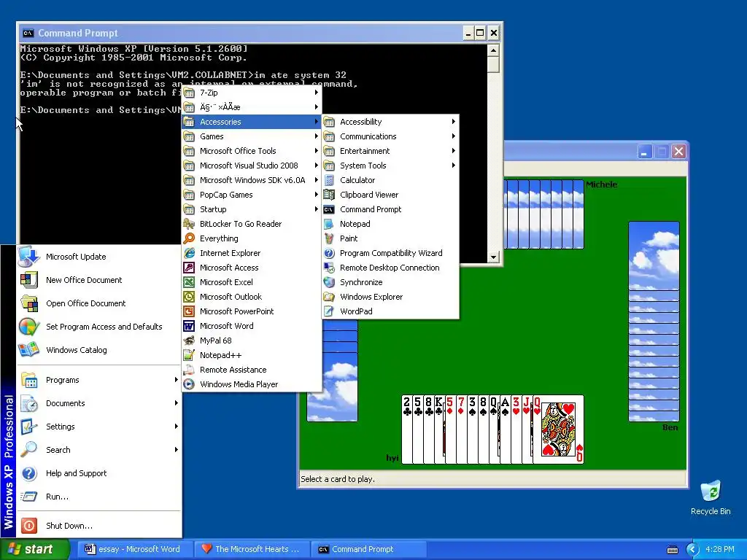This screenshot has width=747, height=560.
Task: Click the Microsoft Word icon in Programs menu
Action: 189,326
